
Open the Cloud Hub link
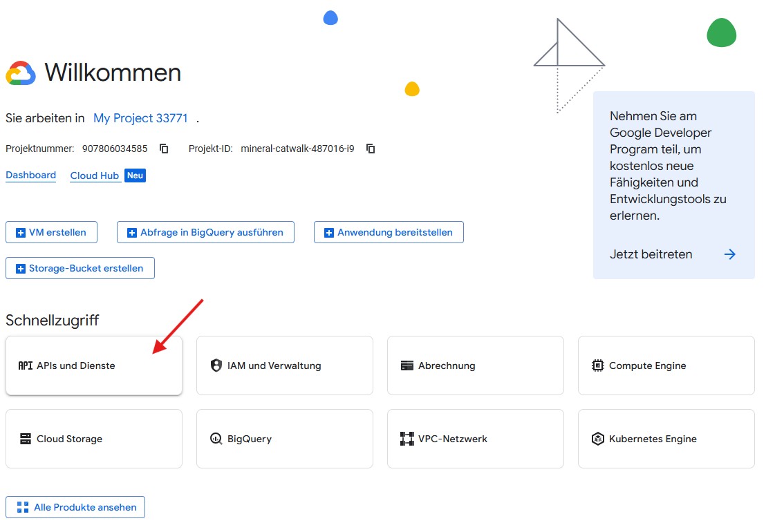pyautogui.click(x=95, y=175)
